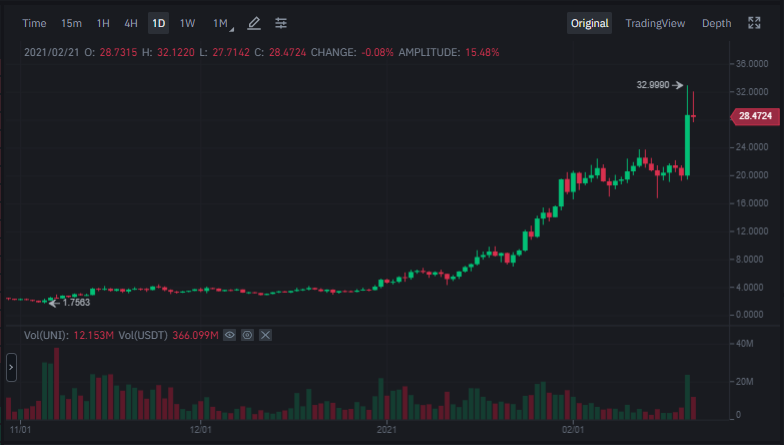Image resolution: width=784 pixels, height=445 pixels.
Task: Select the 1H interval
Action: [x=103, y=24]
